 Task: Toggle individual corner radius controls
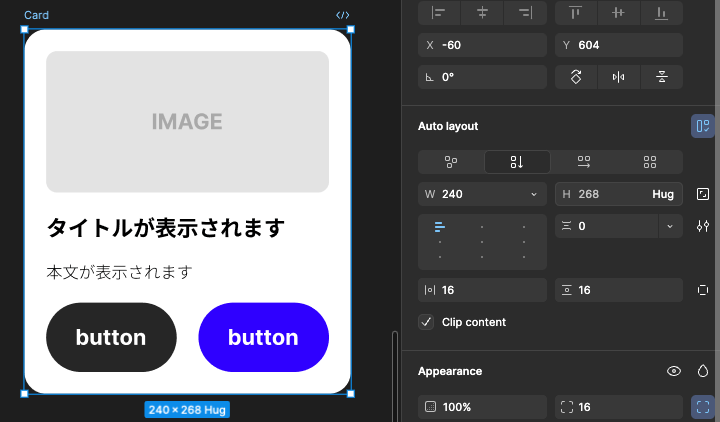pos(703,407)
